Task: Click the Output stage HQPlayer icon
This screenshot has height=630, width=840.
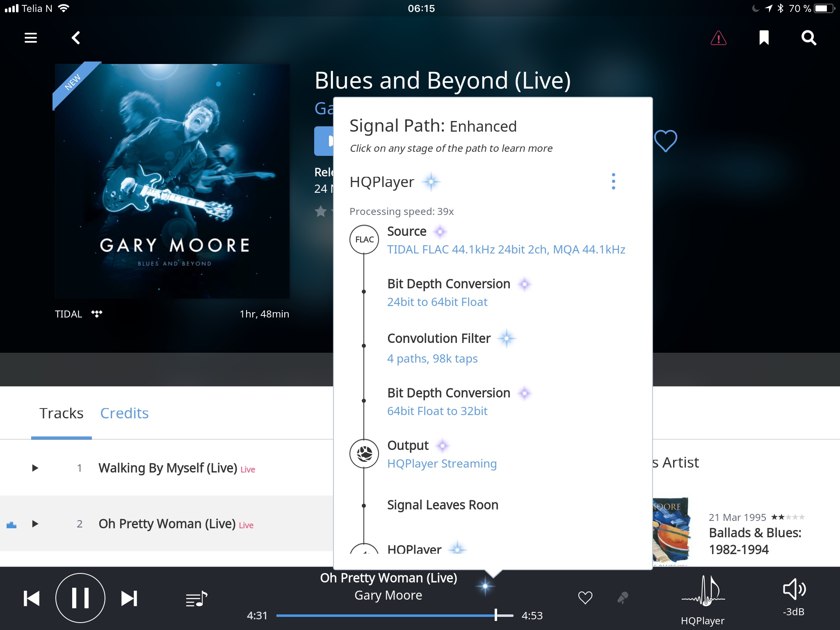Action: [364, 454]
